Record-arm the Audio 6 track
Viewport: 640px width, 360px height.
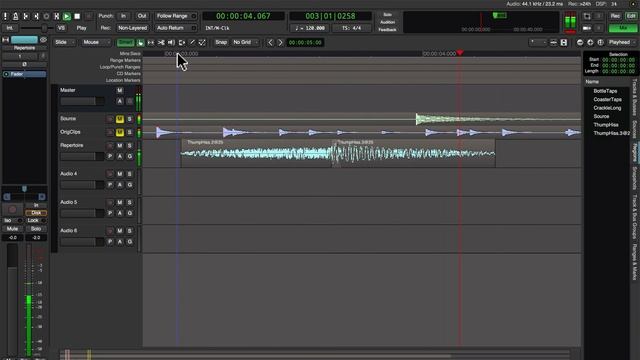pyautogui.click(x=110, y=231)
